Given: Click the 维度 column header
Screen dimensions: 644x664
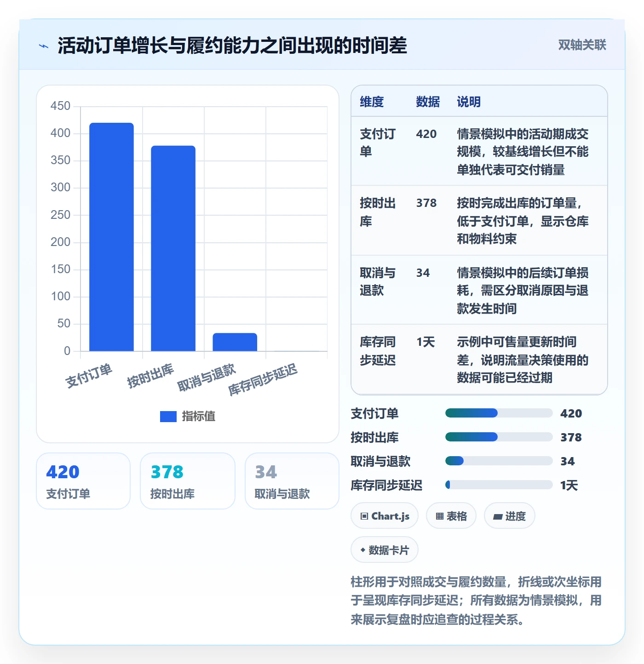Looking at the screenshot, I should 372,102.
